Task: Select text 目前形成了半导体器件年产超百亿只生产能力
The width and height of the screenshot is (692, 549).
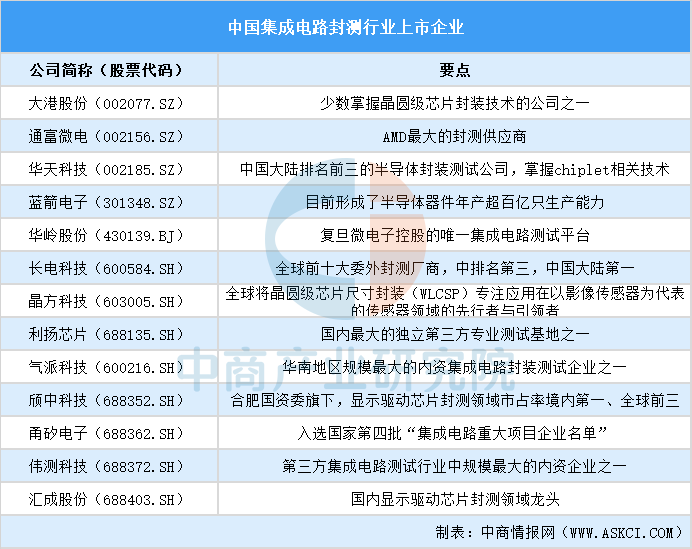Action: point(455,203)
